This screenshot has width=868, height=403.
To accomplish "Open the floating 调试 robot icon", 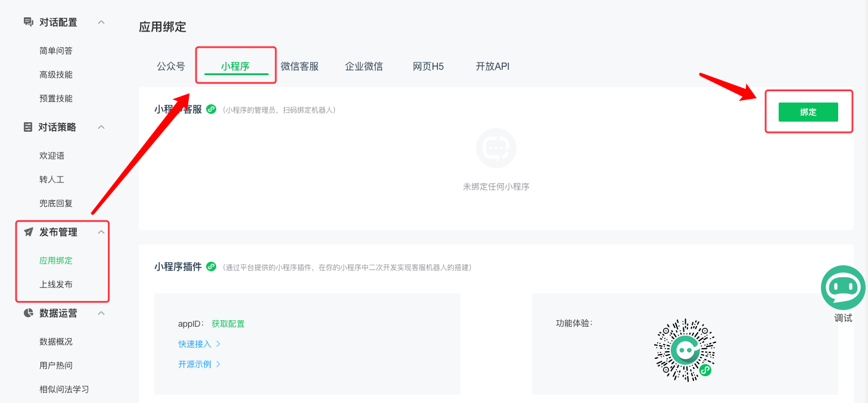I will point(842,287).
